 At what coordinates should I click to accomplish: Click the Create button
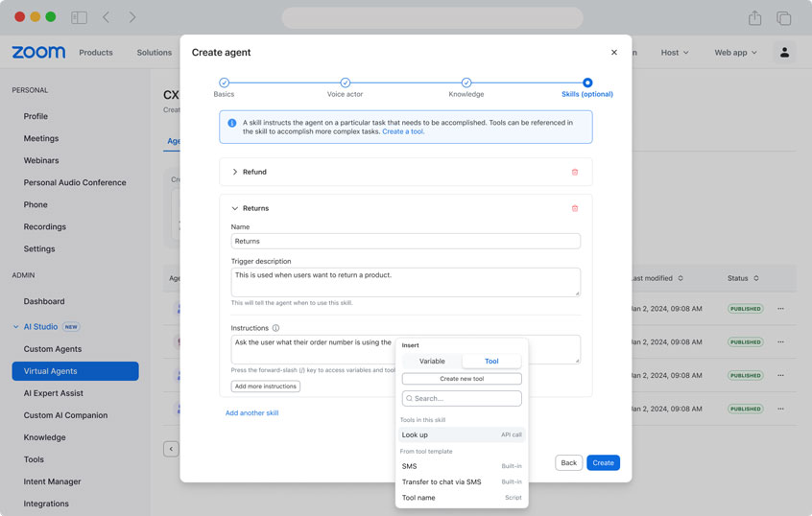[x=603, y=462]
